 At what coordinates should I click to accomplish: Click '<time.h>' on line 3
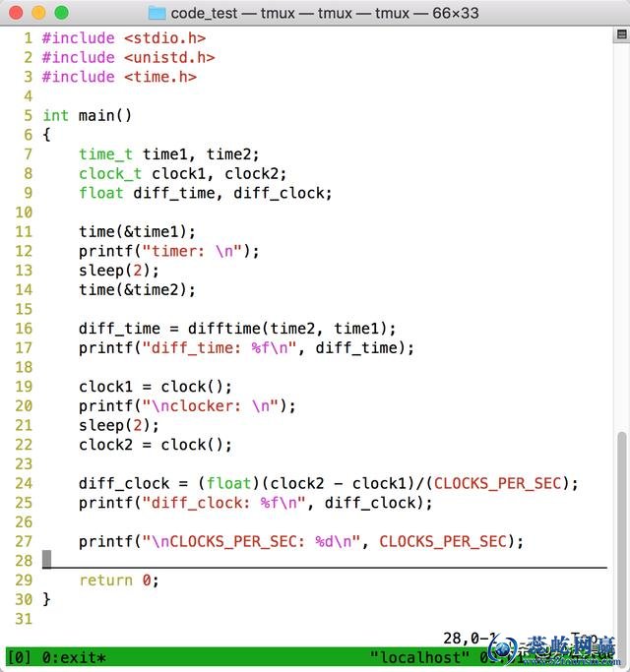pyautogui.click(x=160, y=77)
